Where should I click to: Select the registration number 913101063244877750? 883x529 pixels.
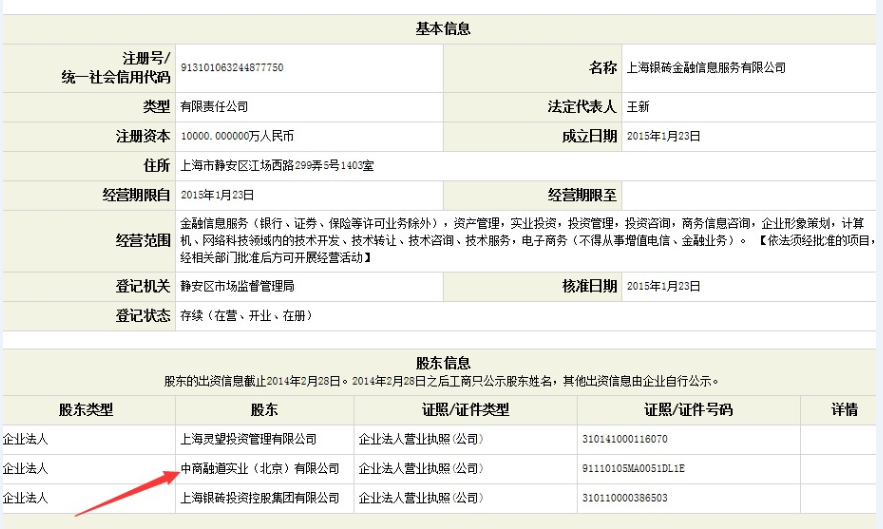232,68
